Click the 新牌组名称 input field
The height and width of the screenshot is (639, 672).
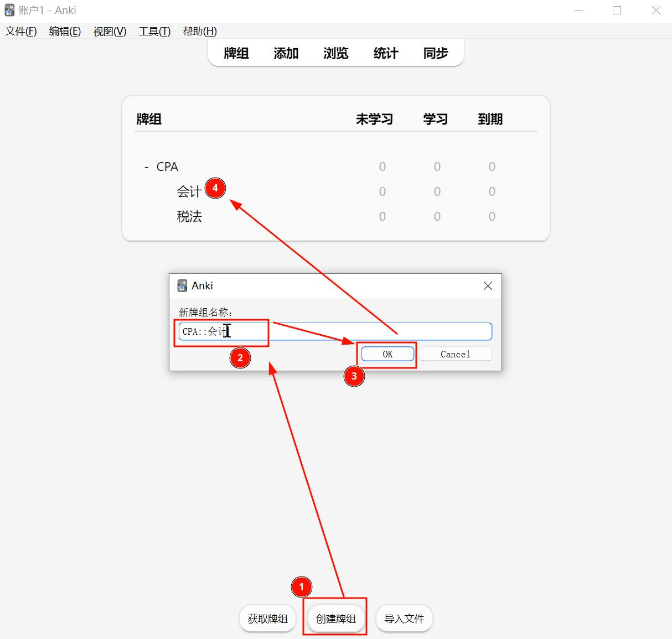point(335,331)
